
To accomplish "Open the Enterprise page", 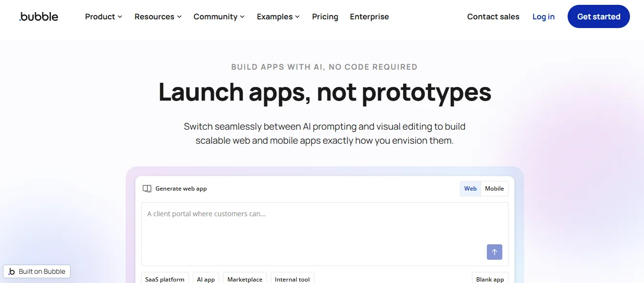I will [x=369, y=17].
